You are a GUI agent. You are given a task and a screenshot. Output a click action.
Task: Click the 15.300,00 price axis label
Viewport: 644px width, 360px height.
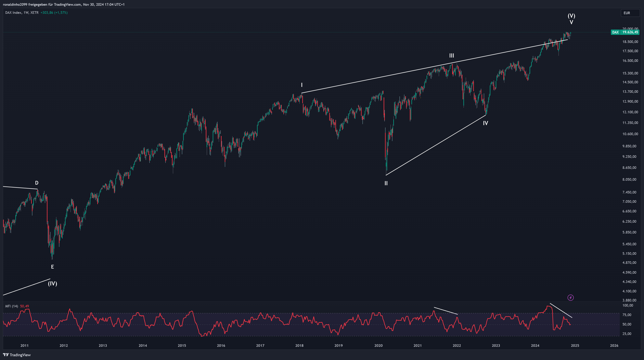tap(630, 73)
